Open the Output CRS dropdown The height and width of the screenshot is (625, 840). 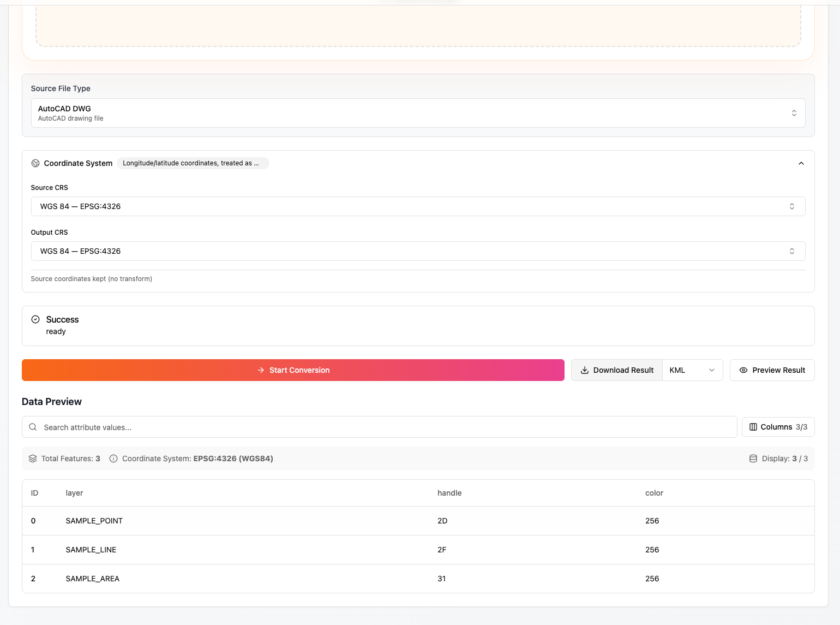pyautogui.click(x=418, y=251)
